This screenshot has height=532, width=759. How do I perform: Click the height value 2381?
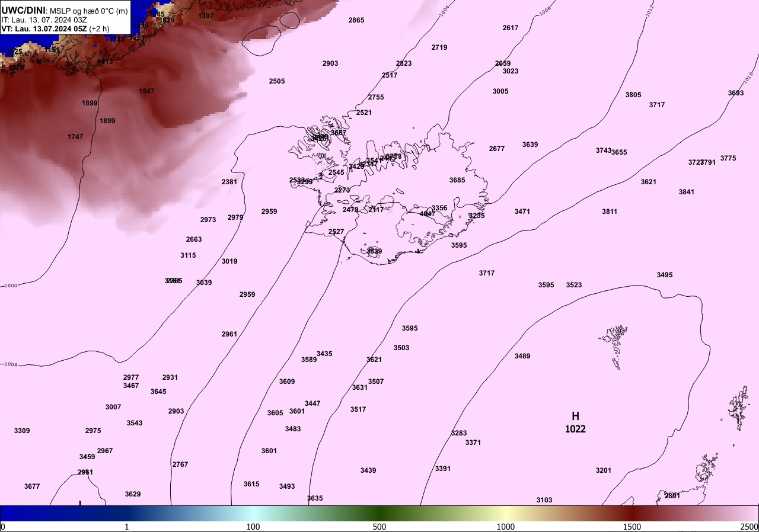pos(229,182)
